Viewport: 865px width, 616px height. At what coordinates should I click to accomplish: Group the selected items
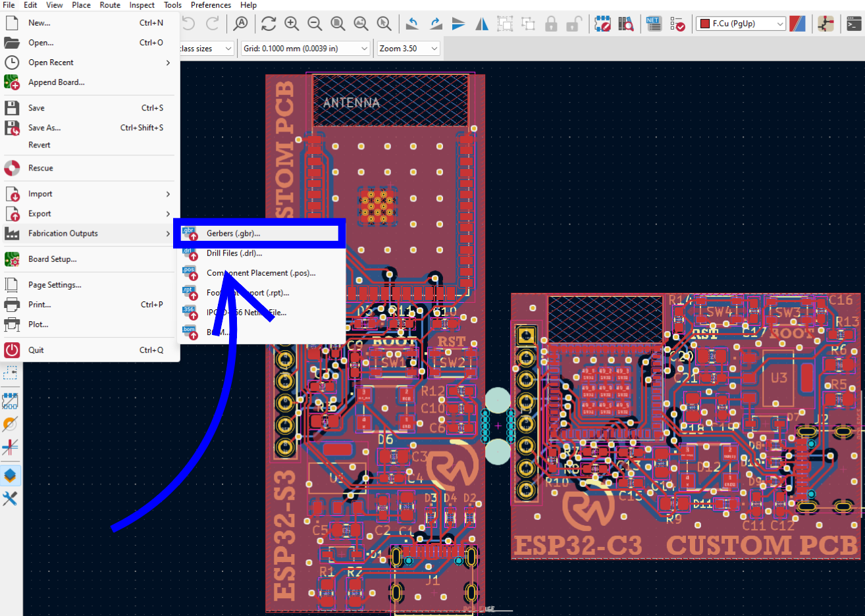505,24
